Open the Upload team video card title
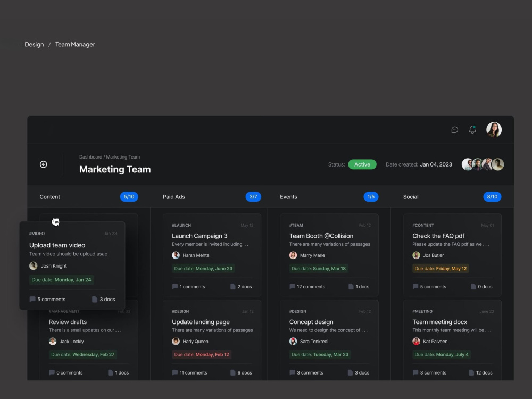The image size is (532, 399). tap(57, 245)
